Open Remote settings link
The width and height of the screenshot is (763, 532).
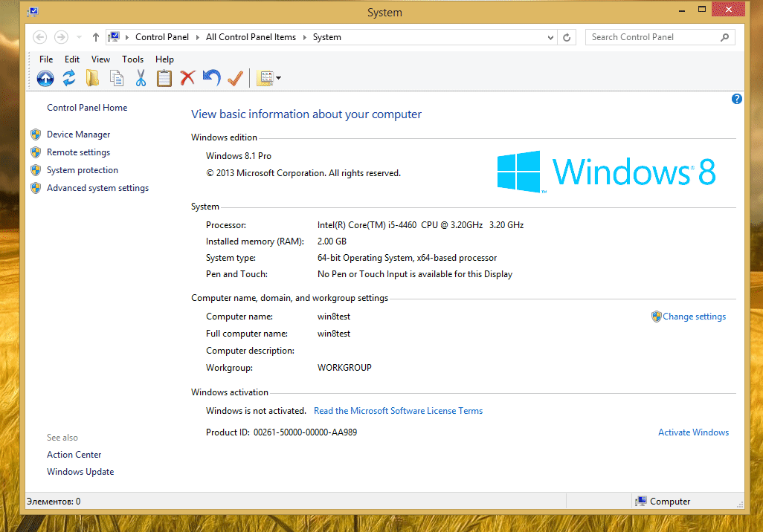[x=78, y=152]
